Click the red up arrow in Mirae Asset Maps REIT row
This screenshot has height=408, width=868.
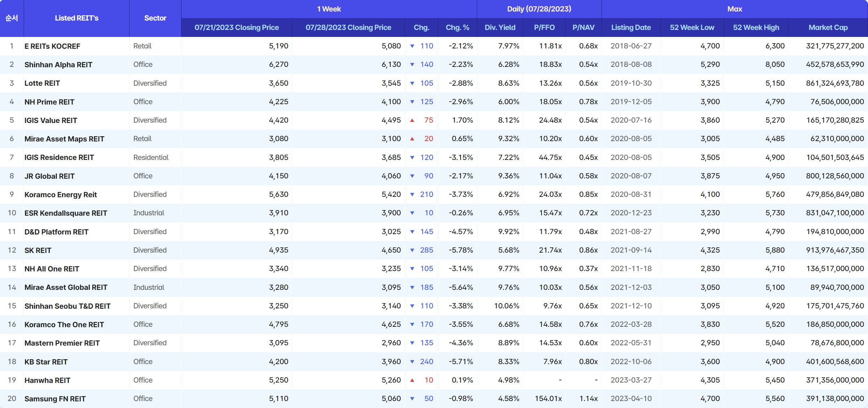pyautogui.click(x=412, y=139)
